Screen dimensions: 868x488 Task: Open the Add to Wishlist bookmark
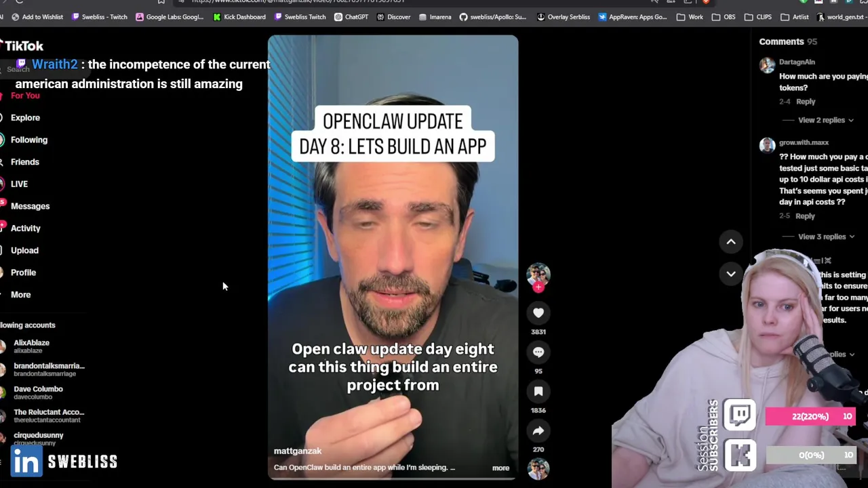(x=37, y=17)
